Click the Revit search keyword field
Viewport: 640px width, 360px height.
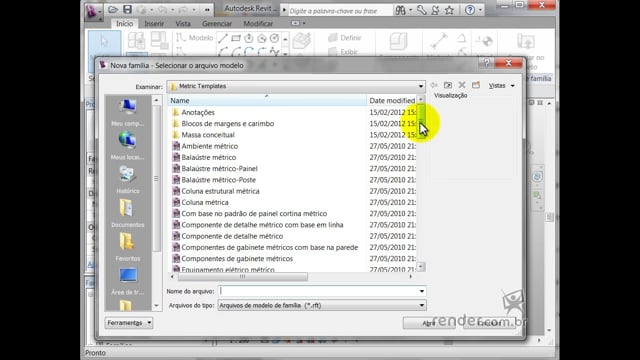[x=340, y=11]
